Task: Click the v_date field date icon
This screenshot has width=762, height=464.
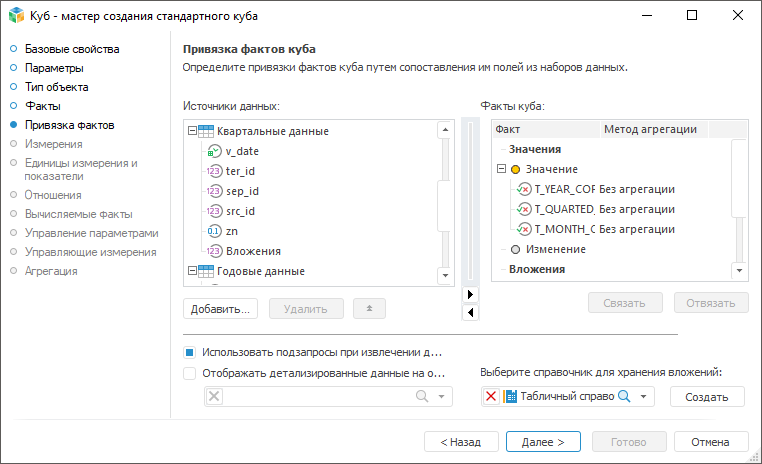Action: [213, 151]
